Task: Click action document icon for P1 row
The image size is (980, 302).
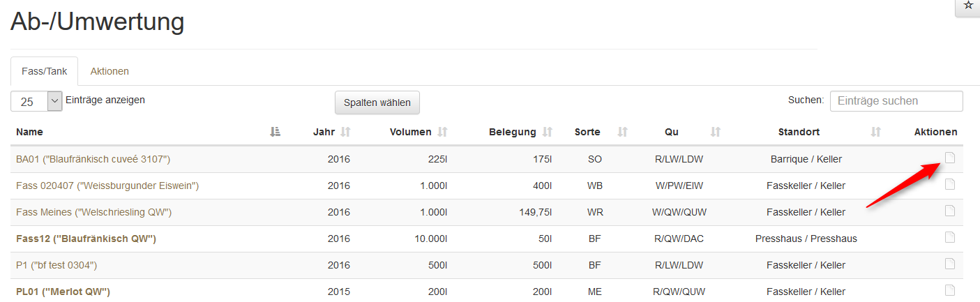Action: pyautogui.click(x=949, y=264)
